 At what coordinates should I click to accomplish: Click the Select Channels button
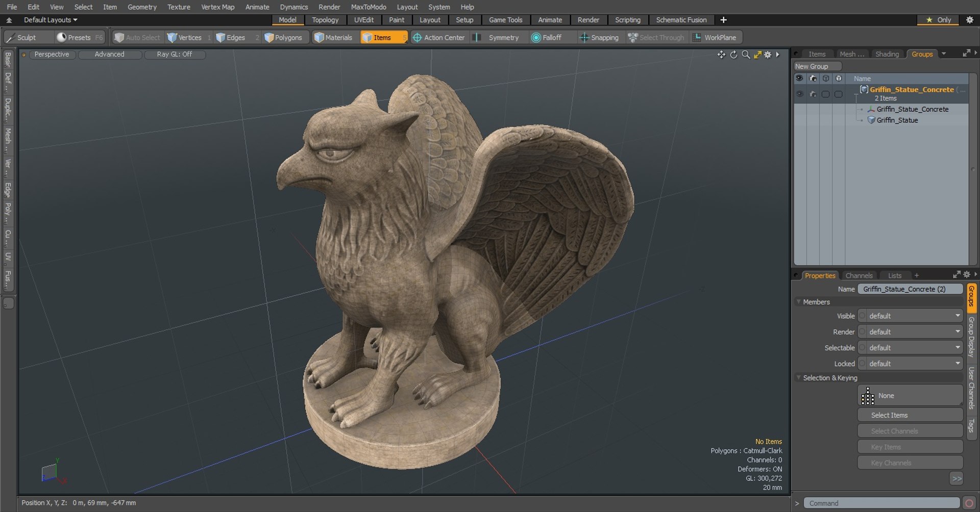[910, 431]
